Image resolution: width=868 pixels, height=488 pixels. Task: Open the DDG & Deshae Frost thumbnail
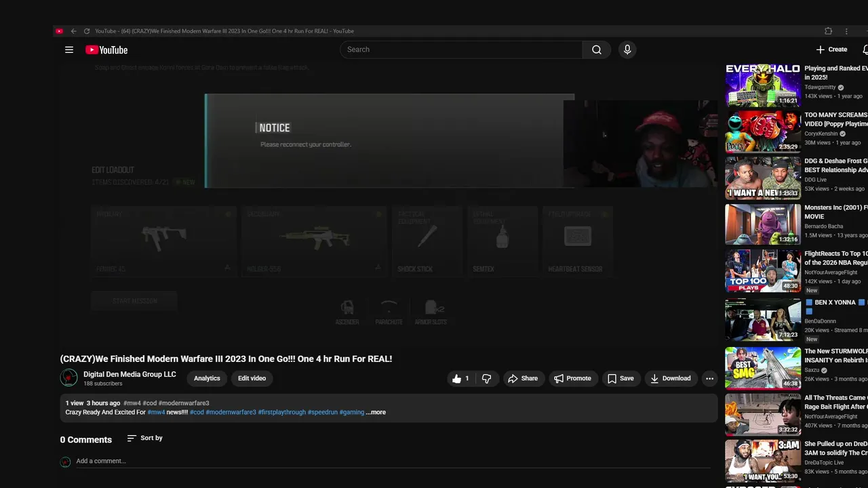[763, 179]
